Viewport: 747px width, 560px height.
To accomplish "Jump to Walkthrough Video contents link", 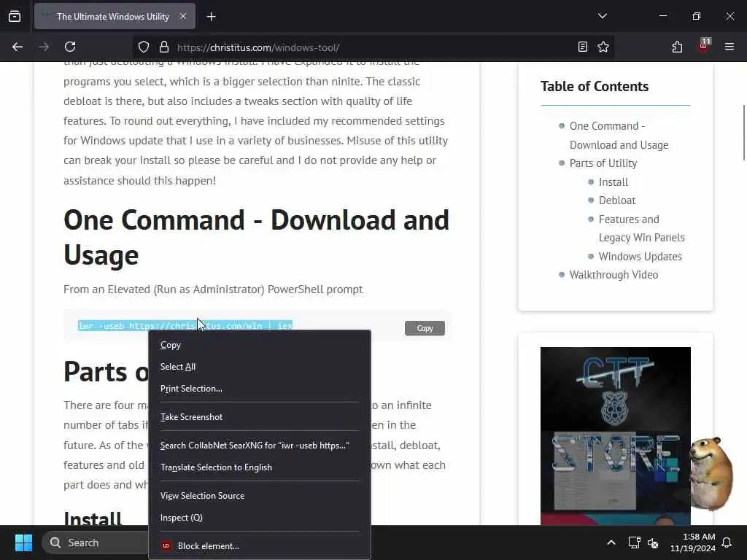I will point(614,275).
